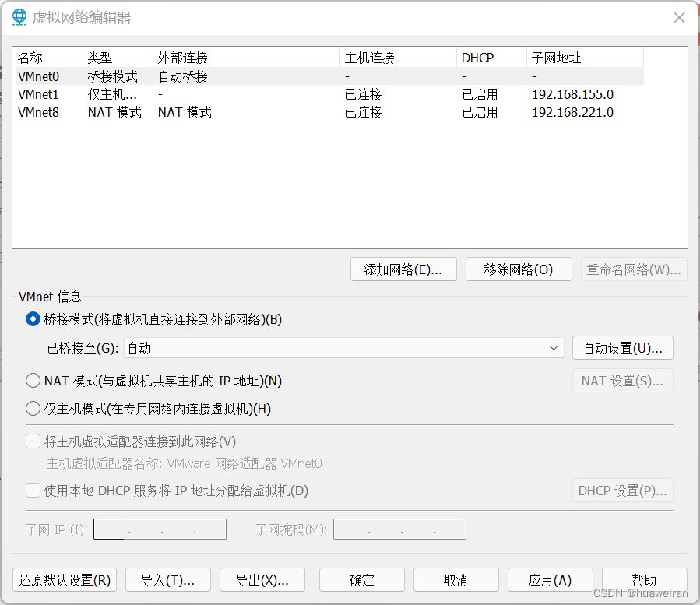Click 确定 button
This screenshot has height=605, width=700.
tap(362, 580)
